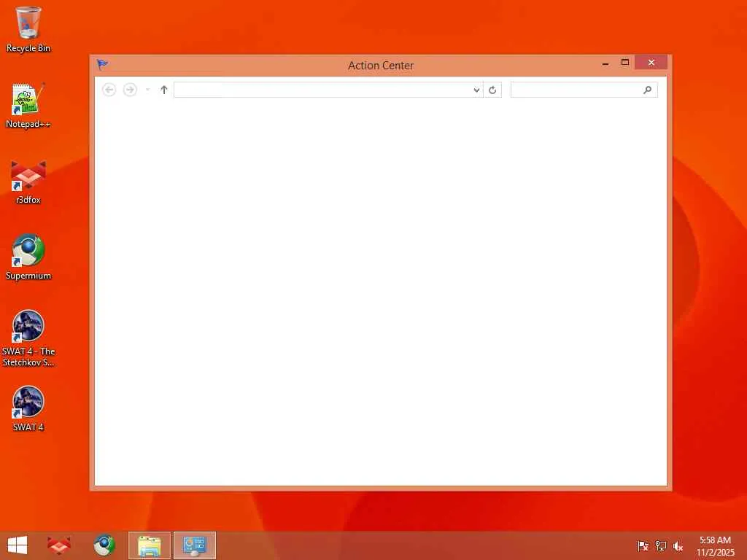Refresh the Action Center window

click(492, 90)
